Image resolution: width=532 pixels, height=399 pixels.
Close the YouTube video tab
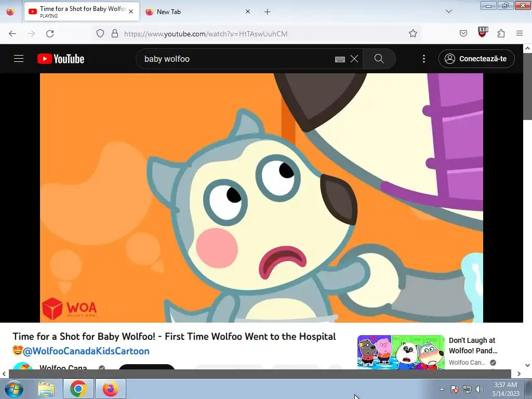131,11
